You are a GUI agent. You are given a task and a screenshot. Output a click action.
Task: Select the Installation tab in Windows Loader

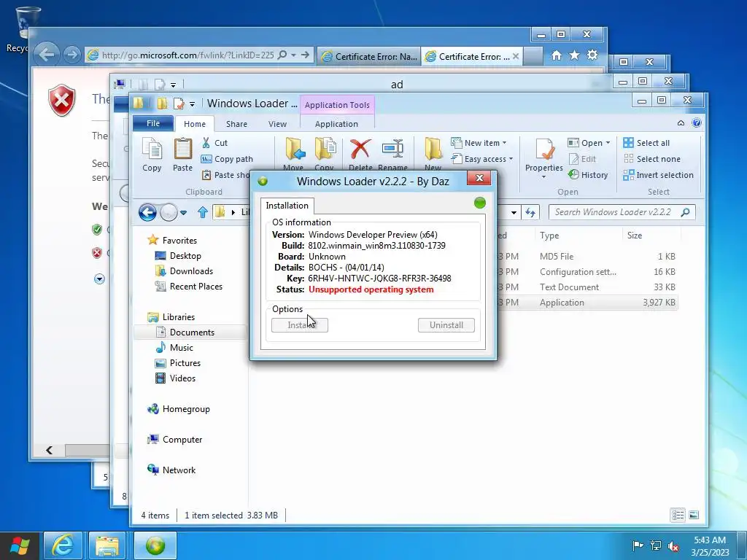(x=287, y=205)
